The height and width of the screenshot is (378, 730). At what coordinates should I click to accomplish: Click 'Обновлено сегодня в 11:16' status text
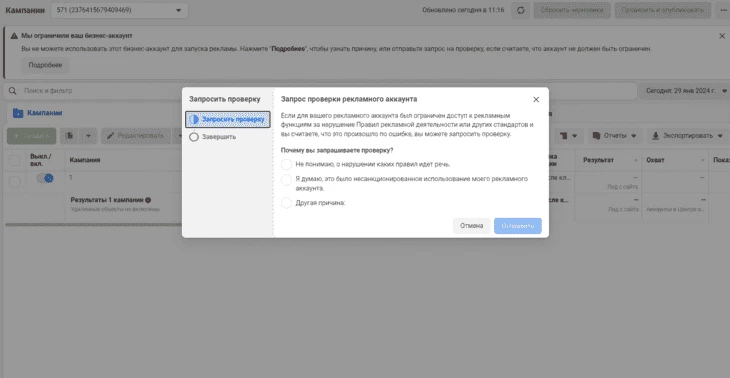463,10
